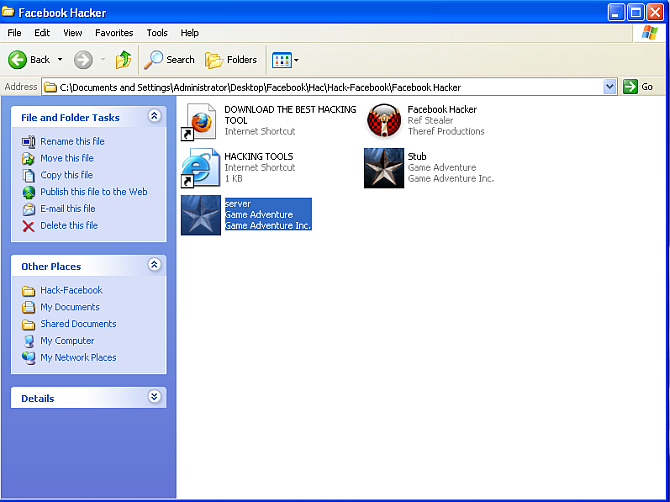Select the Facebook Hacker program icon
The image size is (670, 502).
(x=384, y=121)
